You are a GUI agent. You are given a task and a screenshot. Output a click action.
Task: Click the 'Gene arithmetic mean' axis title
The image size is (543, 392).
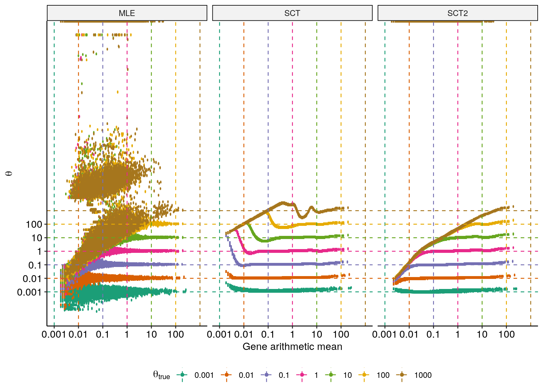(292, 346)
